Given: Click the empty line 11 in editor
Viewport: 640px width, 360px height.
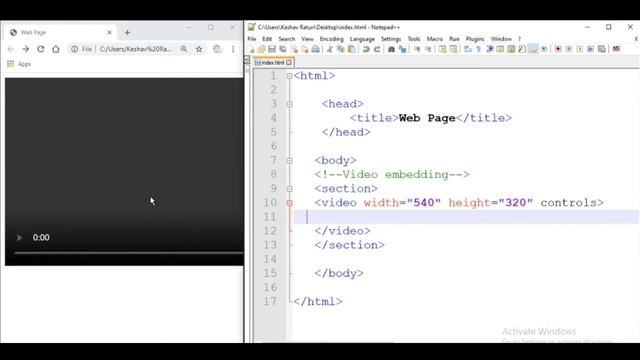Looking at the screenshot, I should pos(466,217).
